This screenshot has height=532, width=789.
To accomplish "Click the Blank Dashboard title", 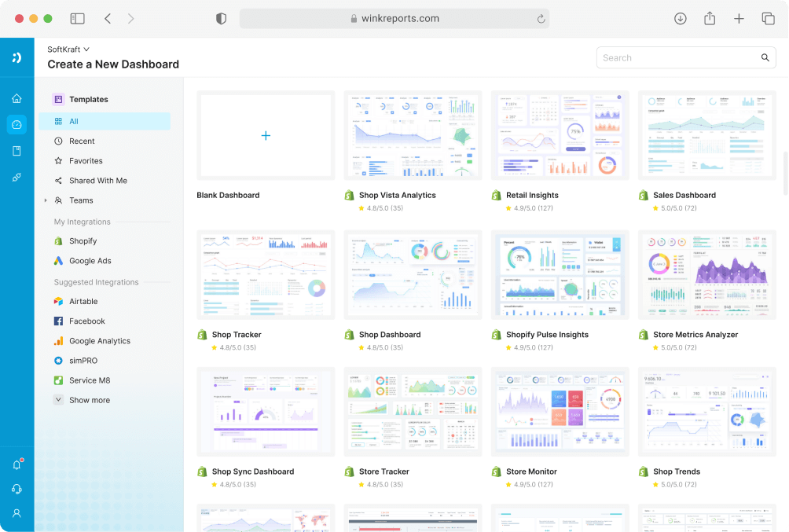I will (x=228, y=196).
